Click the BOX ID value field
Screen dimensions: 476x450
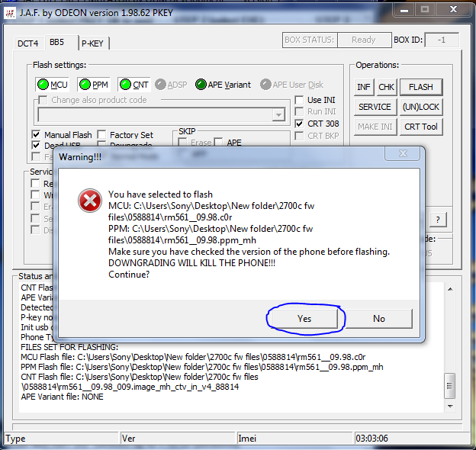point(442,40)
